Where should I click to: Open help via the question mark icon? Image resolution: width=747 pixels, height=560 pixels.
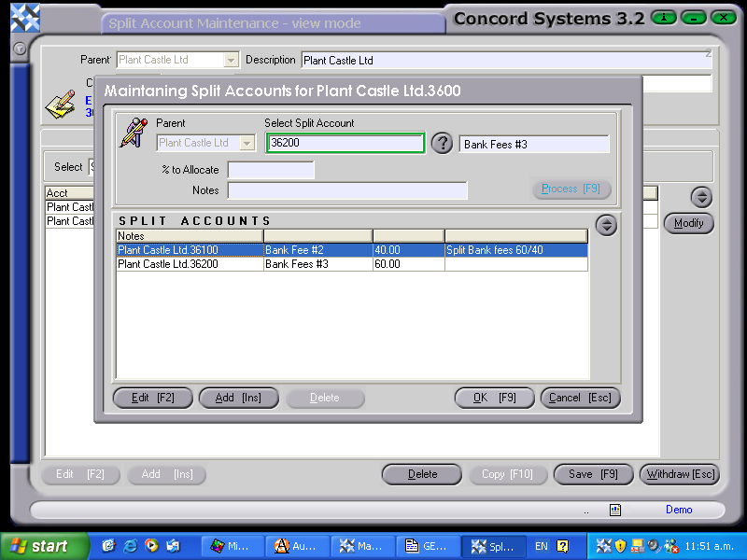coord(442,143)
